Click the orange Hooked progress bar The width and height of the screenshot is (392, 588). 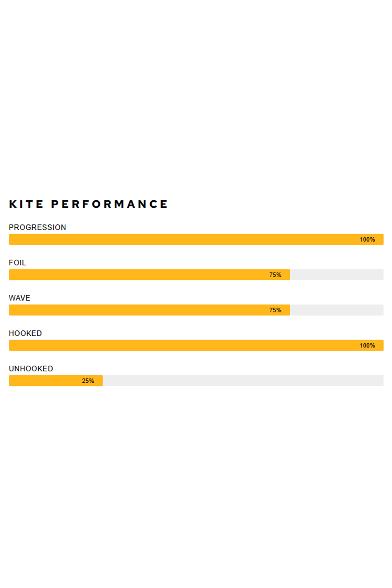(x=175, y=345)
